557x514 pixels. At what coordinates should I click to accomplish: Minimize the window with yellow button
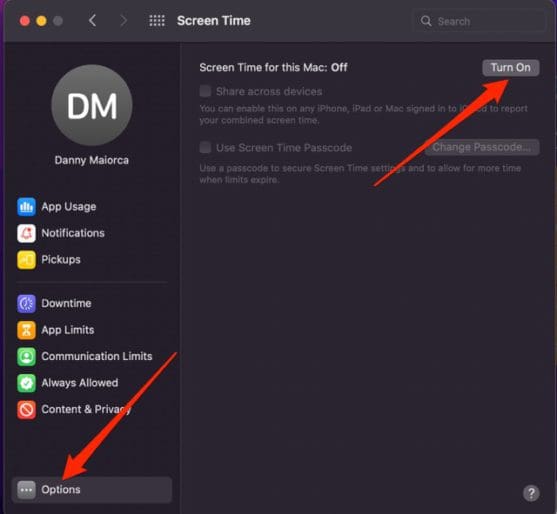[x=41, y=21]
